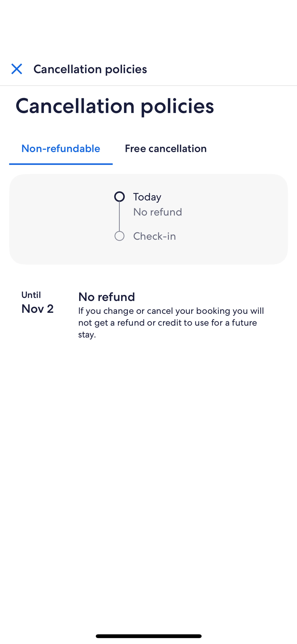Tap the word "stay." ending the description

(x=87, y=335)
